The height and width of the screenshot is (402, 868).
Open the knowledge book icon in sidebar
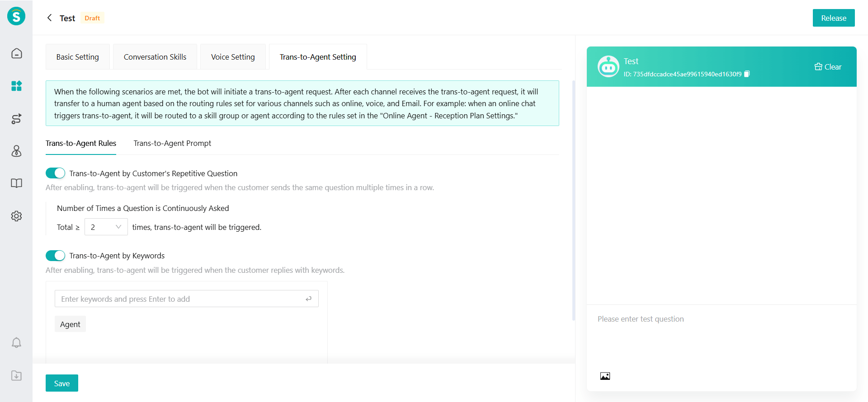click(16, 183)
